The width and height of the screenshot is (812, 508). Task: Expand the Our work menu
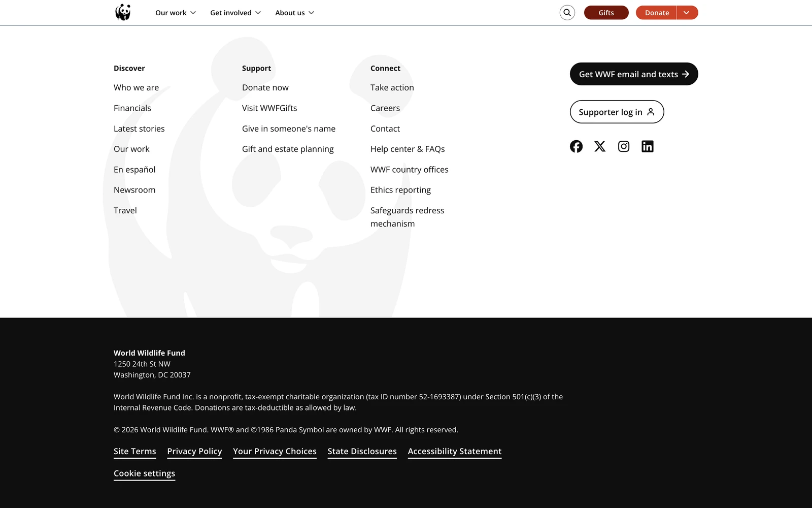176,13
